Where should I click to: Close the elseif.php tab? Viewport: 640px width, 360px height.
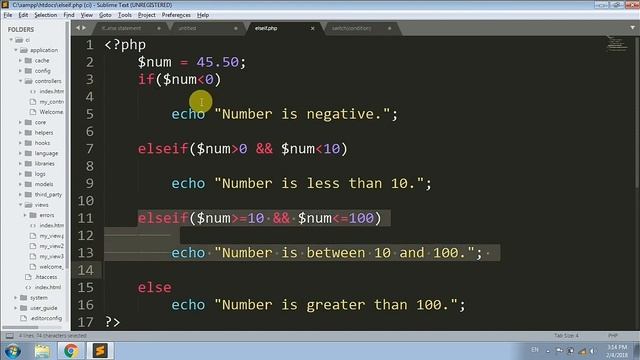pyautogui.click(x=313, y=28)
